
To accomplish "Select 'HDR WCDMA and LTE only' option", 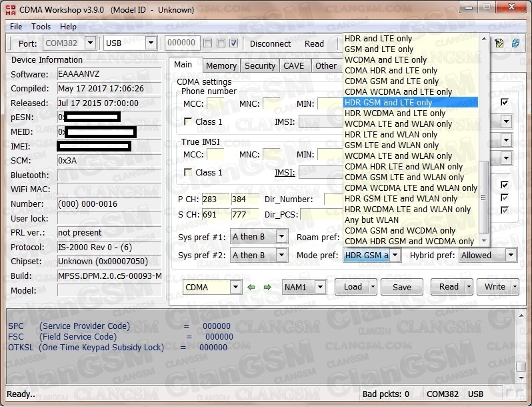I will [411, 113].
